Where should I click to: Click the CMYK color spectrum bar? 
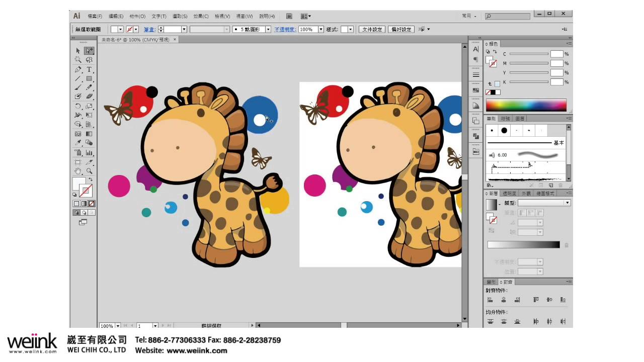(526, 105)
